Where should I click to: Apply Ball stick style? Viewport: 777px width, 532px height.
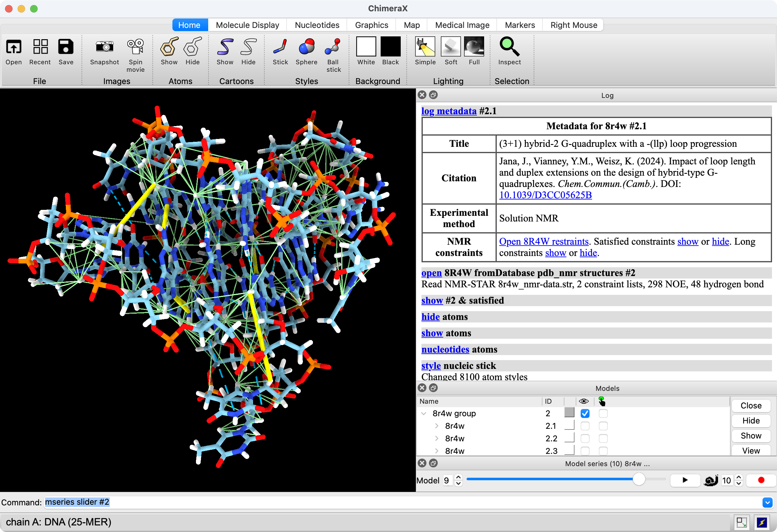click(x=333, y=47)
